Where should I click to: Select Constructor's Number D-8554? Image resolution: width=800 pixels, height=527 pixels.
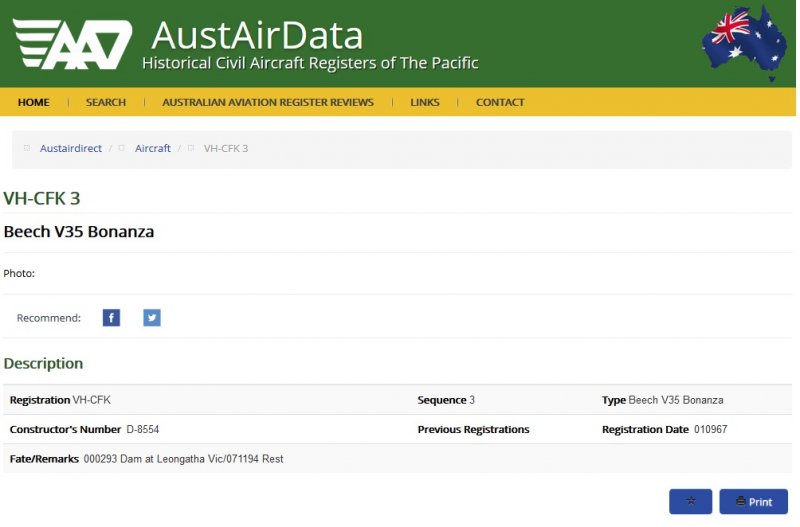coord(142,430)
